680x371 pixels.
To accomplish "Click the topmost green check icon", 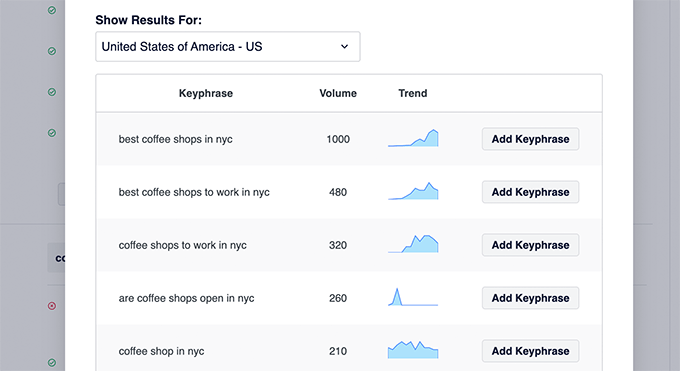I will (x=52, y=10).
